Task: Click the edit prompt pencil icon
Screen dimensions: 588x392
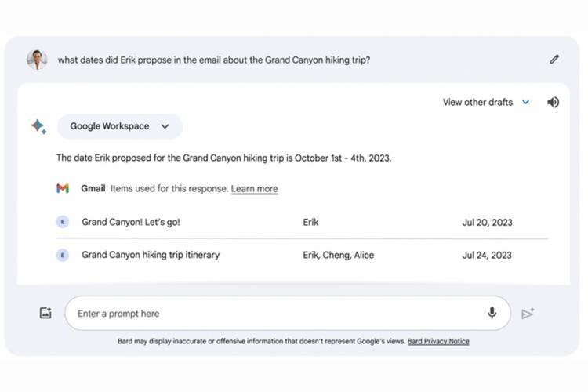Action: click(x=554, y=60)
